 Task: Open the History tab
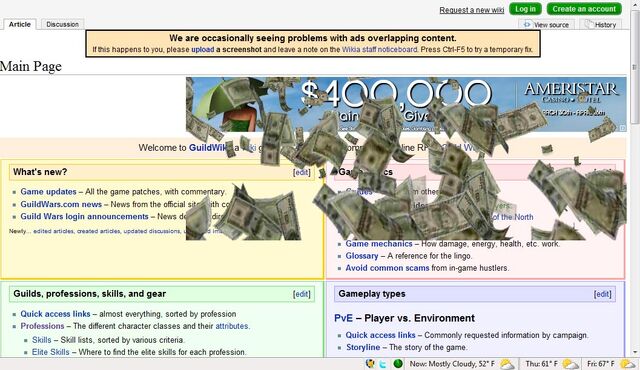tap(600, 24)
